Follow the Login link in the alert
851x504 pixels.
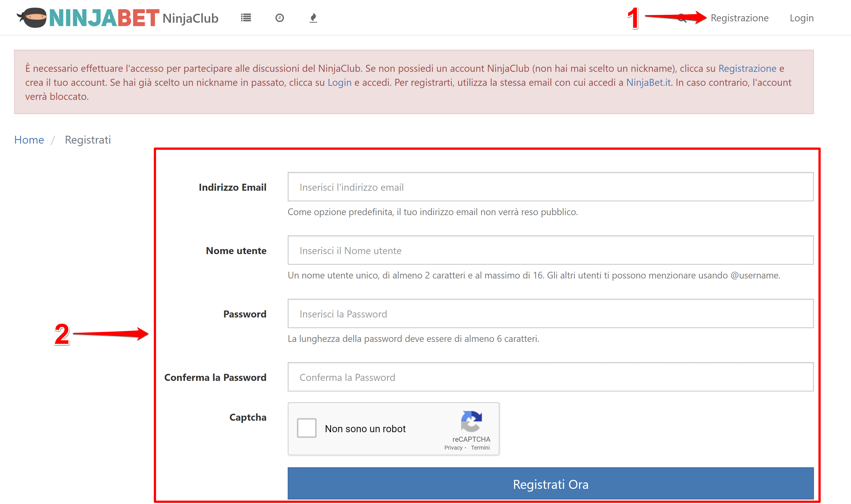pyautogui.click(x=339, y=82)
